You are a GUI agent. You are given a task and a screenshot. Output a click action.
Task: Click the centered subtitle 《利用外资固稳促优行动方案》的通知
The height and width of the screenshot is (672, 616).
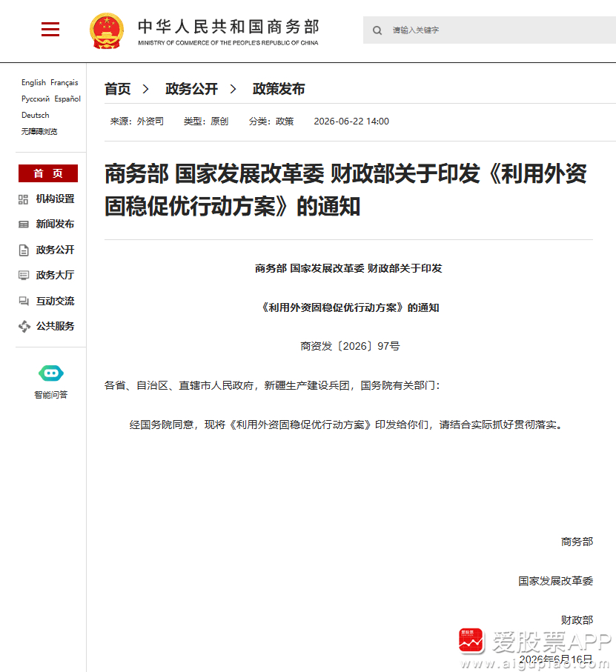(x=348, y=307)
